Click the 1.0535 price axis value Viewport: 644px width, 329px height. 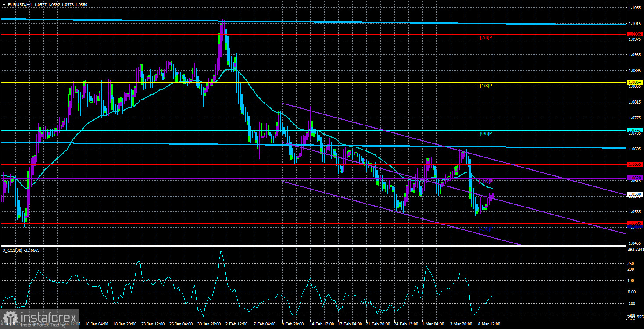[x=635, y=212]
